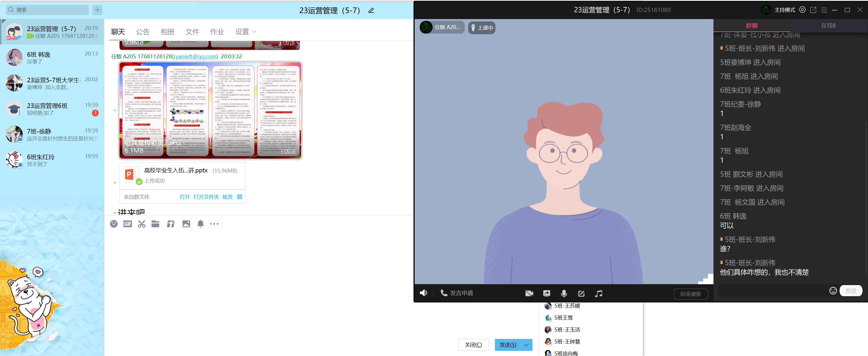The height and width of the screenshot is (356, 868).
Task: Click the 征兵宣传彩页2.JPG image thumbnail
Action: [210, 110]
